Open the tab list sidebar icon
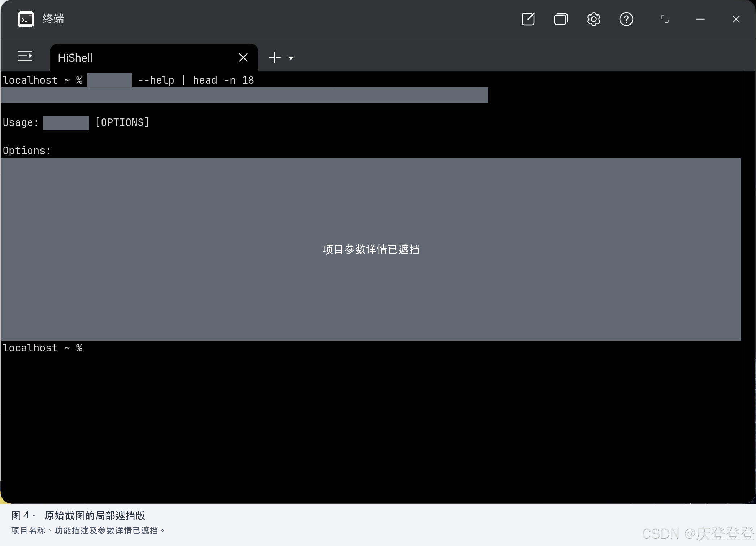Image resolution: width=756 pixels, height=546 pixels. [25, 56]
